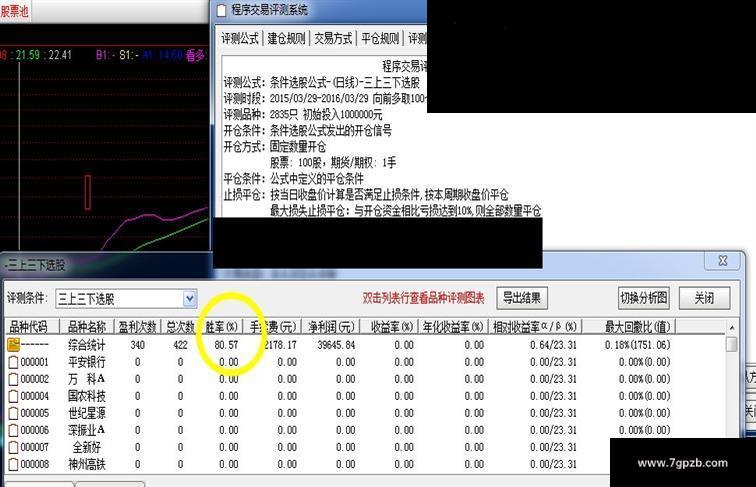
Task: Select the 综合统计 row name
Action: tap(87, 345)
